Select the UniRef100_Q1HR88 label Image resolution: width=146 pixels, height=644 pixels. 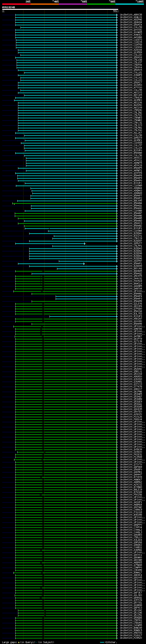[x=131, y=605]
